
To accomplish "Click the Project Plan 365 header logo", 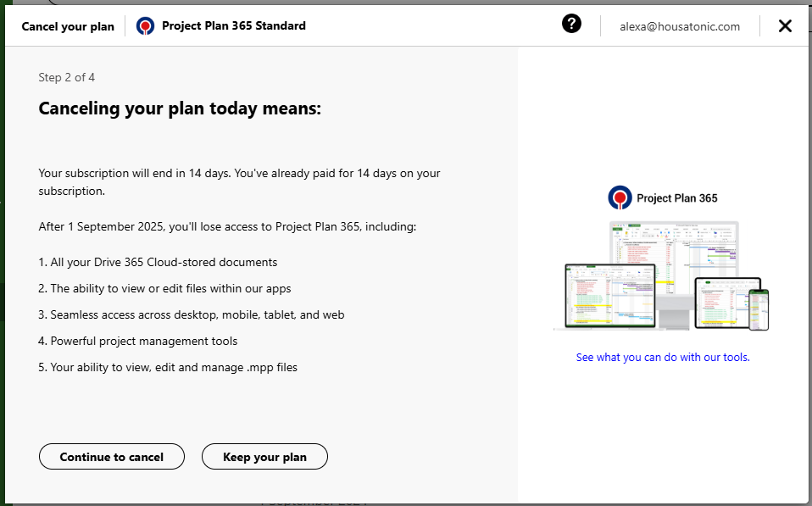I will tap(145, 26).
